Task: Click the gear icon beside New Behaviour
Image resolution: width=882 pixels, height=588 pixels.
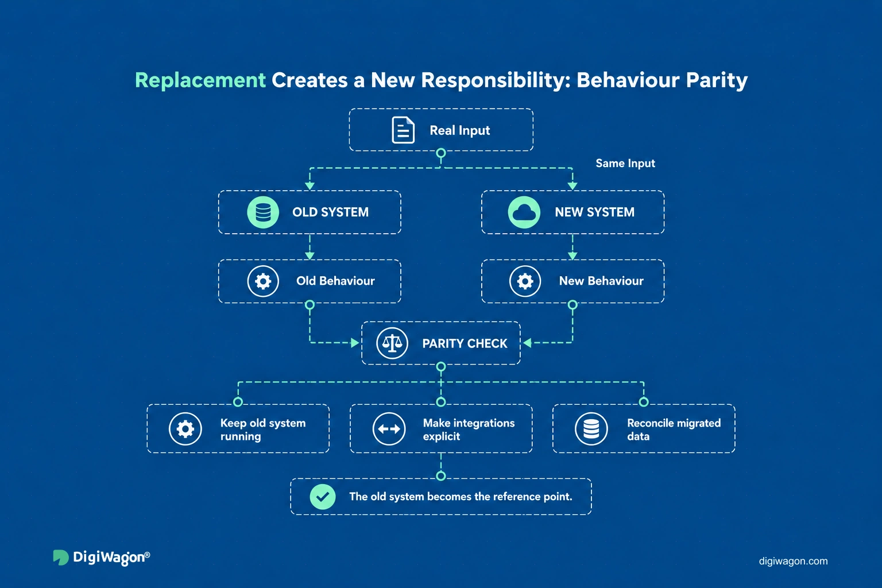Action: [525, 281]
